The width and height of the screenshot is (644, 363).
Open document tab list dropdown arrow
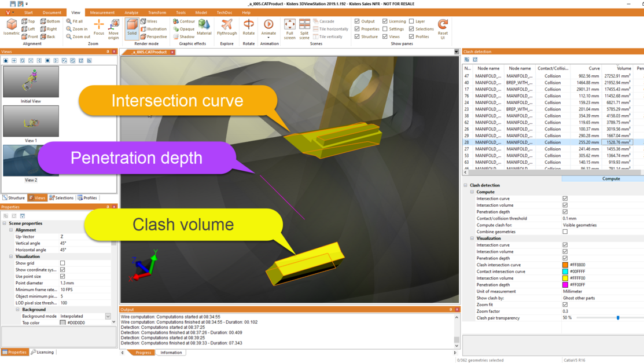[x=457, y=52]
